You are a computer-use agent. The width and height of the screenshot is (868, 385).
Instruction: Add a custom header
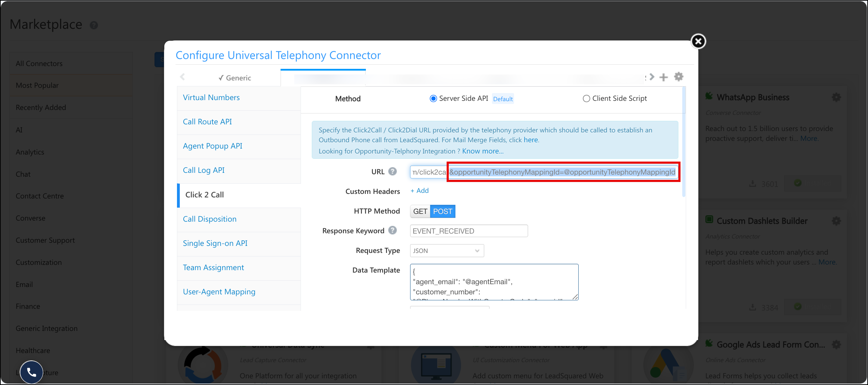420,191
